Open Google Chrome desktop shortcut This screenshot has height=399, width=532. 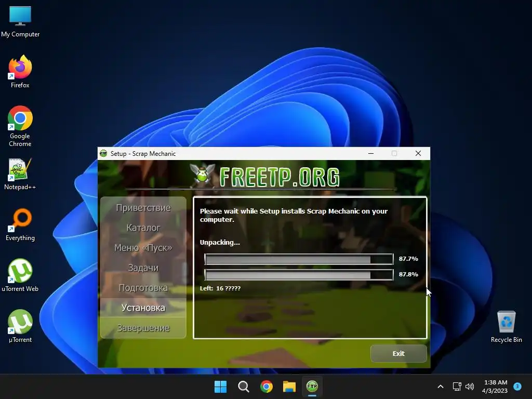click(20, 126)
